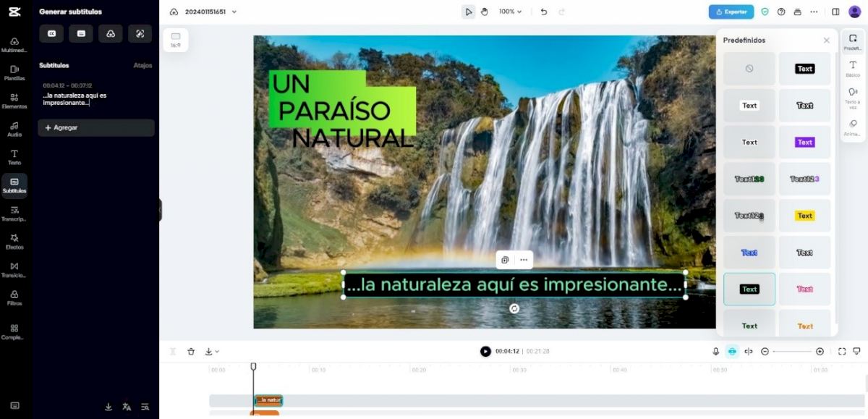The width and height of the screenshot is (868, 419).
Task: Open the Básico text tab
Action: click(853, 69)
